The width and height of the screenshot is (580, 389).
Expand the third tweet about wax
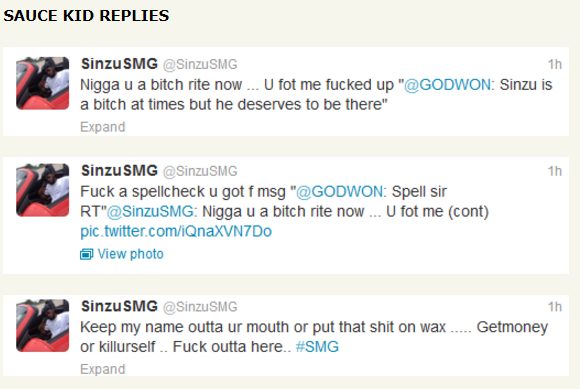coord(102,369)
